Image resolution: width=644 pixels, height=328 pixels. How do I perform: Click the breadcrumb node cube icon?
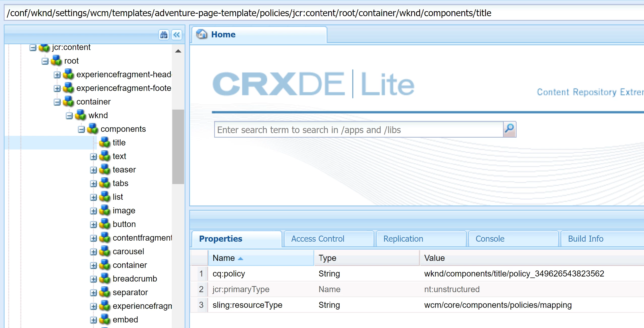click(x=105, y=279)
